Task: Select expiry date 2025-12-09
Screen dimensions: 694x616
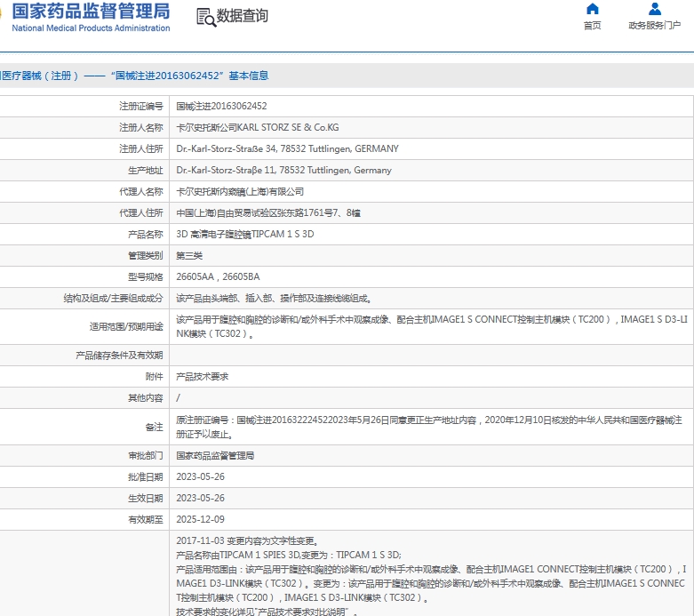Action: pyautogui.click(x=200, y=519)
